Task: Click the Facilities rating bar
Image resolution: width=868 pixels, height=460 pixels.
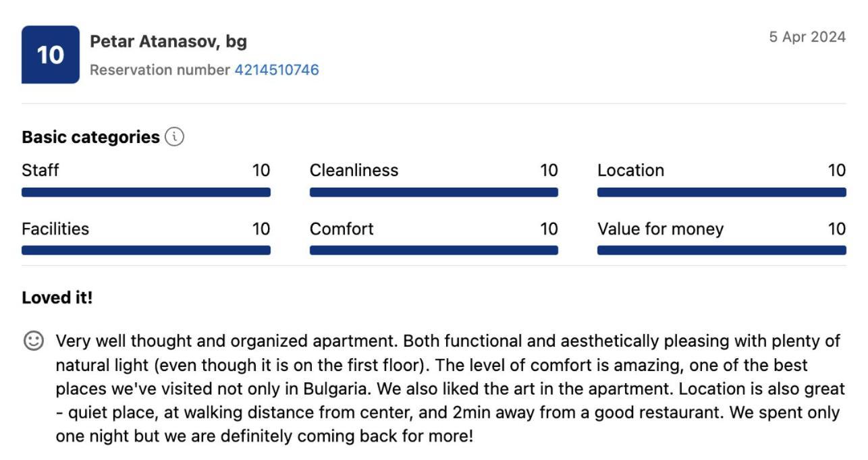Action: click(146, 250)
